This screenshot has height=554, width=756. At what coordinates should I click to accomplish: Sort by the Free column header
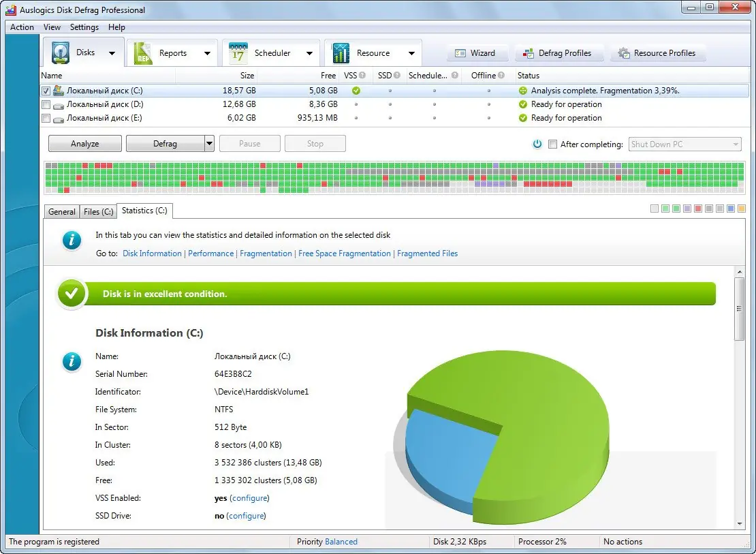(298, 75)
